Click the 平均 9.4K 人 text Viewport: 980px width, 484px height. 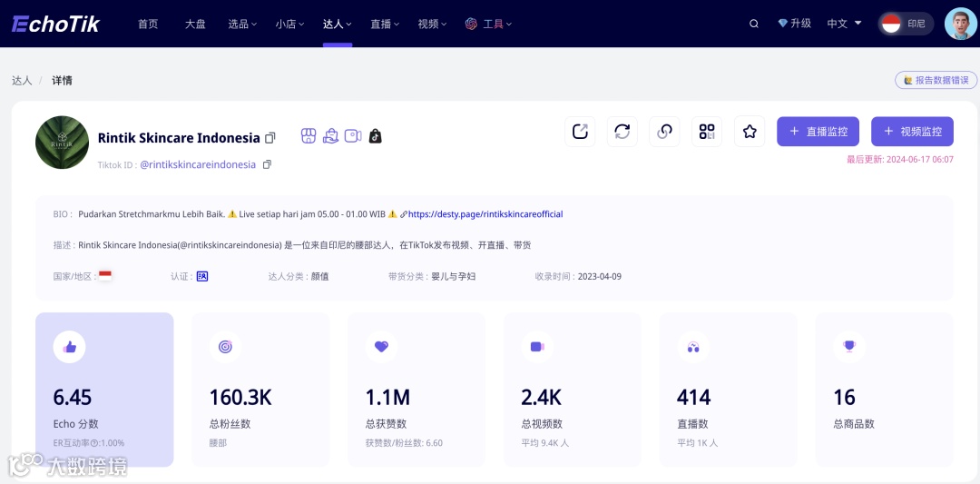click(x=545, y=443)
